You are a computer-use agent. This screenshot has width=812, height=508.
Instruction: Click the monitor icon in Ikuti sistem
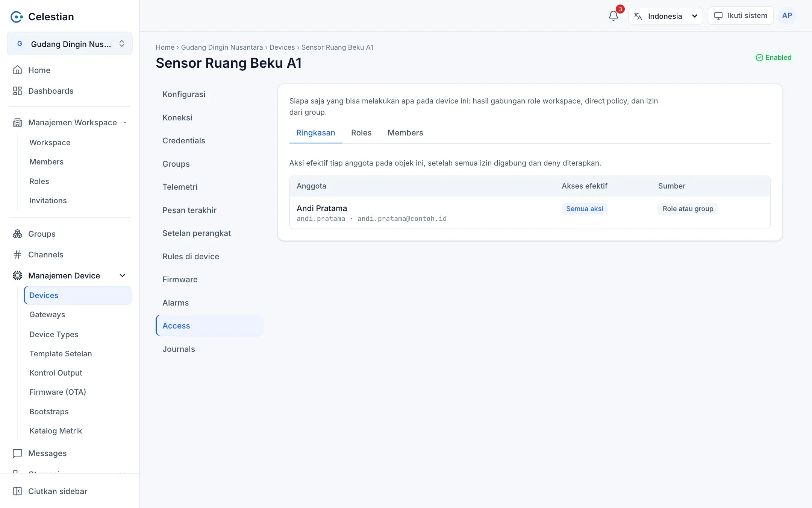click(x=718, y=16)
